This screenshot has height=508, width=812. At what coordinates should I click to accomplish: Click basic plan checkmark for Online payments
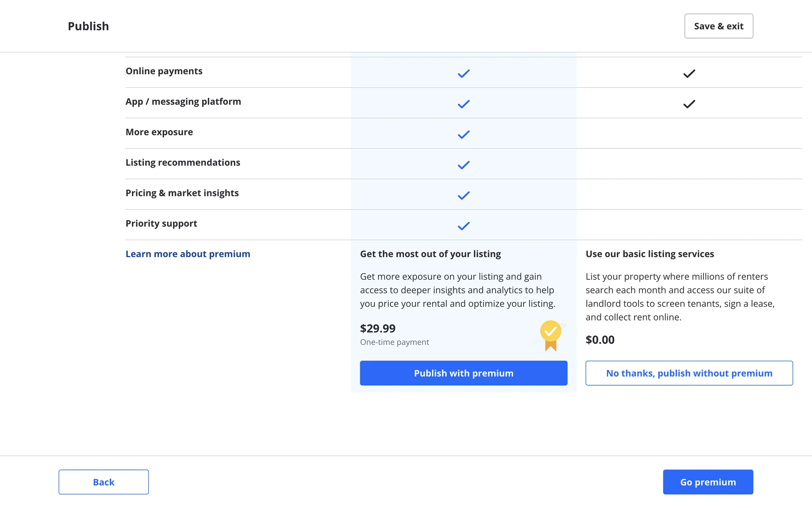pos(689,74)
